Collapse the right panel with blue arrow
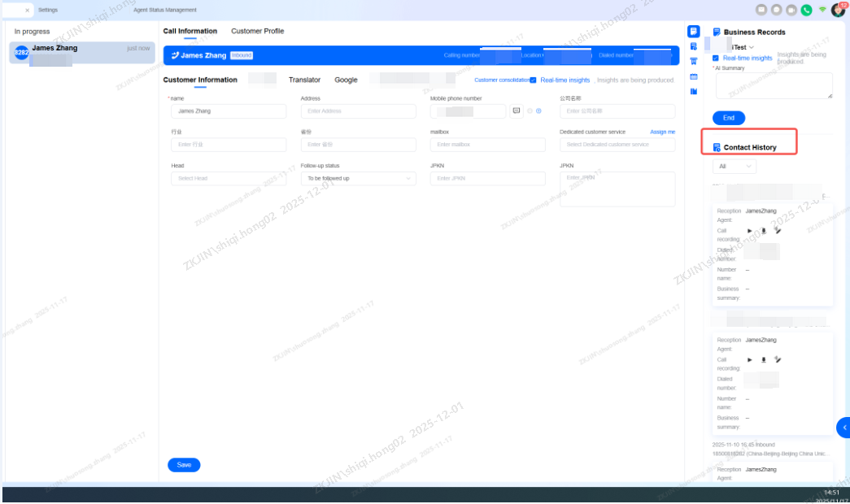Image resolution: width=850 pixels, height=504 pixels. click(x=843, y=427)
